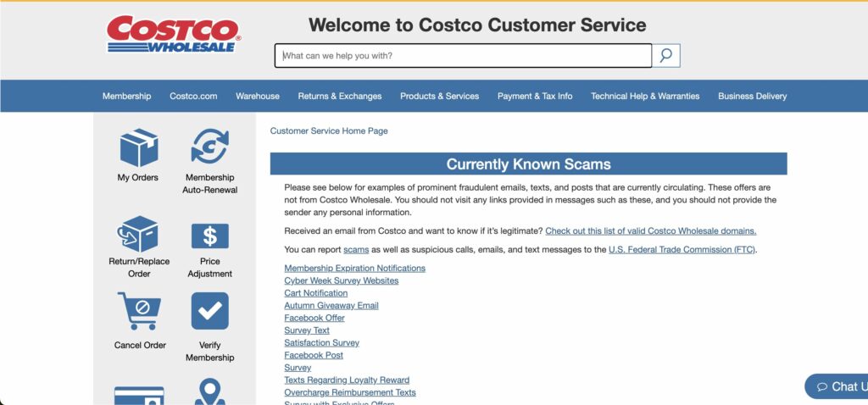The image size is (868, 405).
Task: Click the Currently Known Scams heading
Action: coord(529,164)
